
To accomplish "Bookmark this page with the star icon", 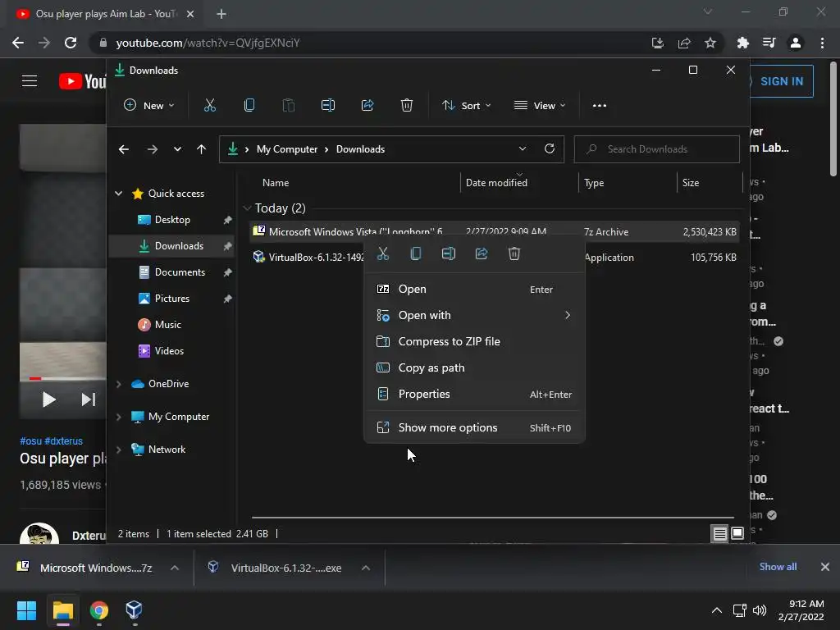I will 710,43.
